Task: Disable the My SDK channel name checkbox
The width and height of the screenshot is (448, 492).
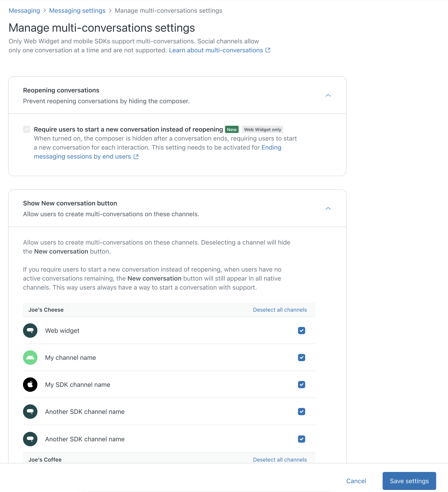Action: [301, 385]
